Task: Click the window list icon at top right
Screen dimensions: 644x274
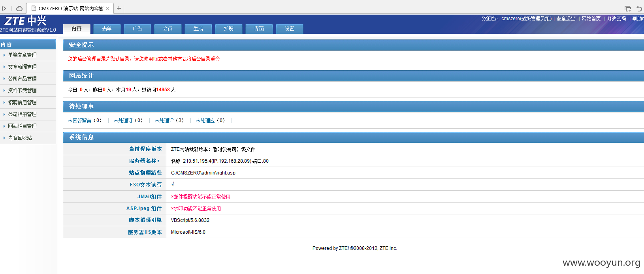Action: pyautogui.click(x=627, y=9)
